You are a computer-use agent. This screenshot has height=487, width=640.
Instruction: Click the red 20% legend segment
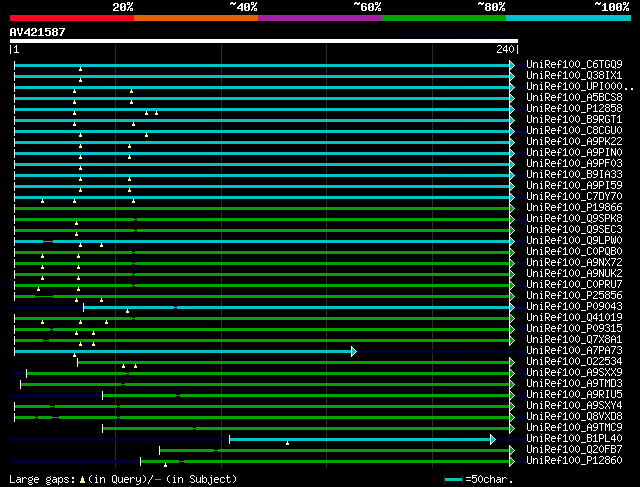click(x=72, y=18)
